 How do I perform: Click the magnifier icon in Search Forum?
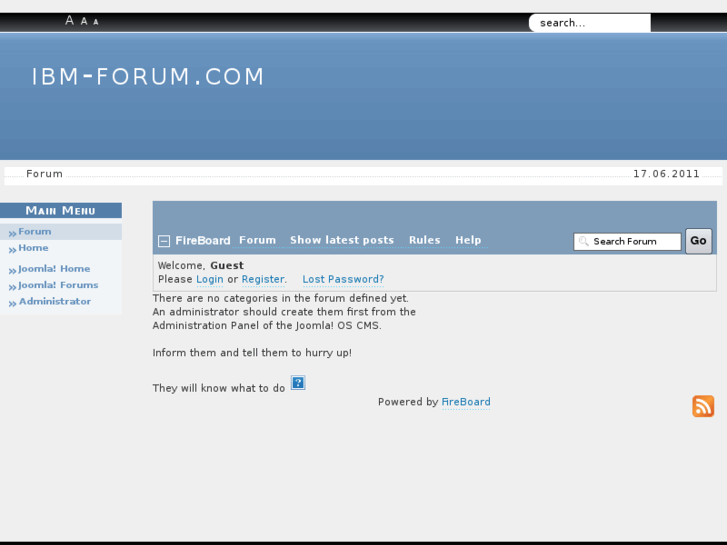tap(583, 241)
